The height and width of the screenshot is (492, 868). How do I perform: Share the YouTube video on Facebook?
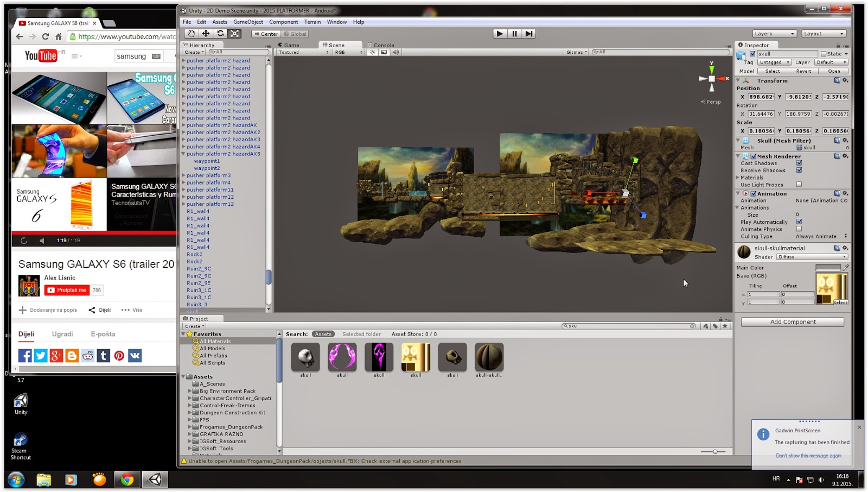tap(25, 356)
